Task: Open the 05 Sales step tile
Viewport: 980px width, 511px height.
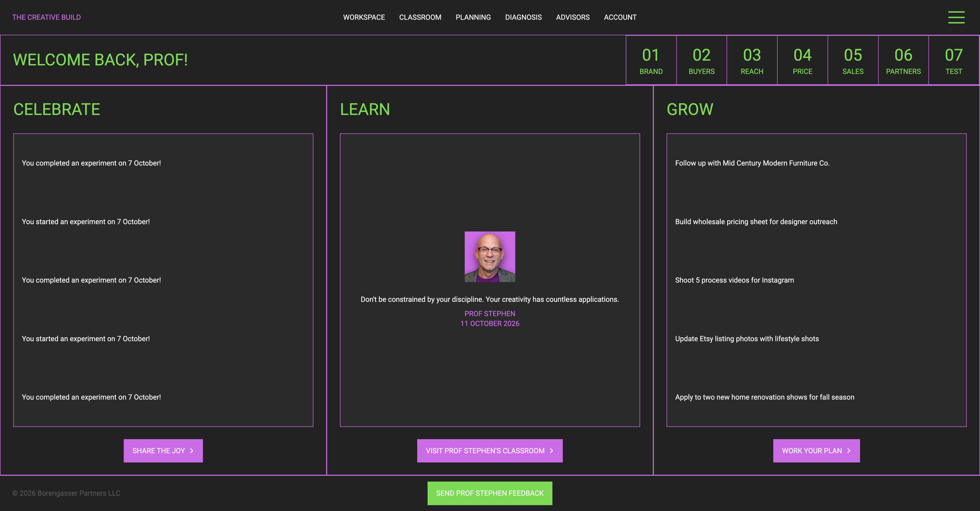Action: click(x=853, y=60)
